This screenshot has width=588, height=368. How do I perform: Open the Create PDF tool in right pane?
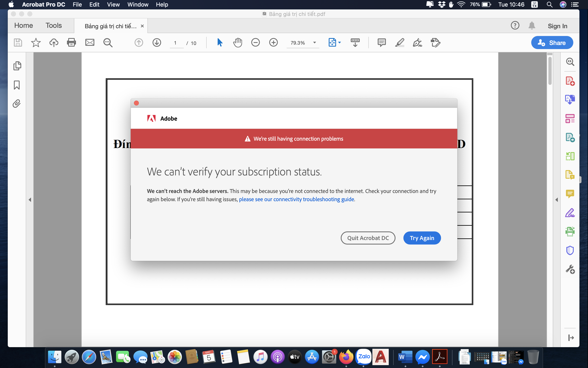[x=570, y=81]
